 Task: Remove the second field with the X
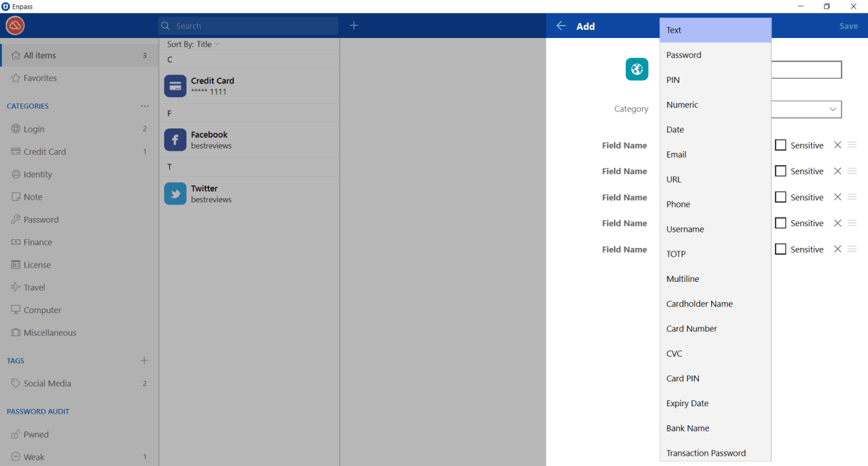pyautogui.click(x=837, y=171)
